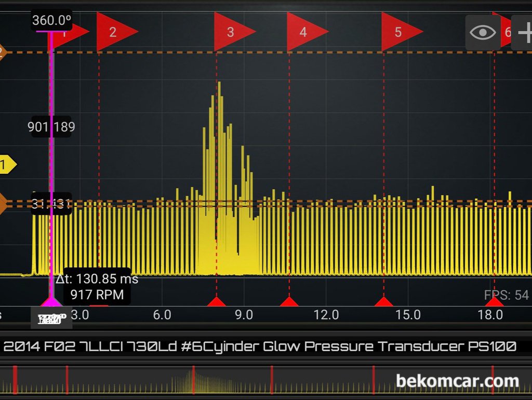Click the 18.0 time axis label
This screenshot has height=400, width=532.
490,315
